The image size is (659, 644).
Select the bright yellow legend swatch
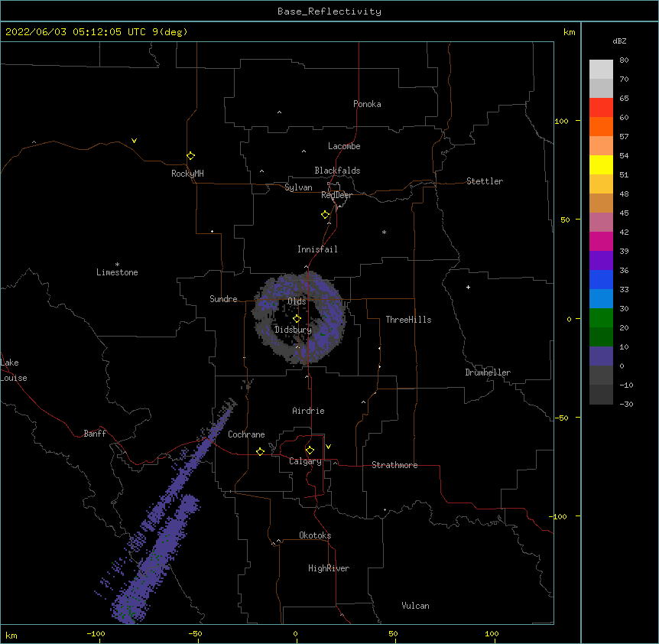click(601, 164)
